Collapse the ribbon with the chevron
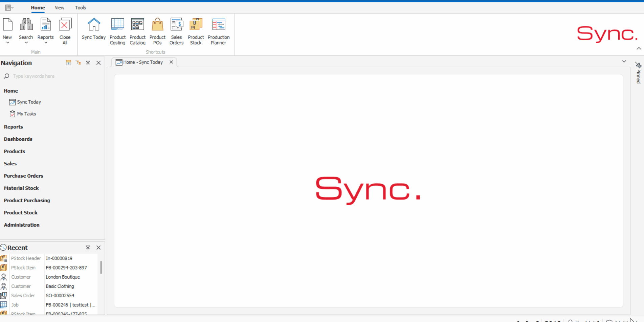This screenshot has height=322, width=644. [x=639, y=49]
